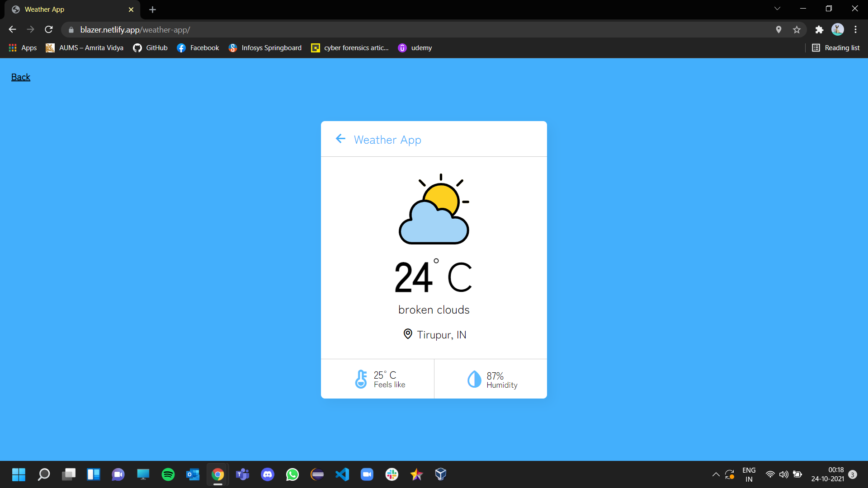Click the Back link at top left
The image size is (868, 488).
[x=21, y=77]
